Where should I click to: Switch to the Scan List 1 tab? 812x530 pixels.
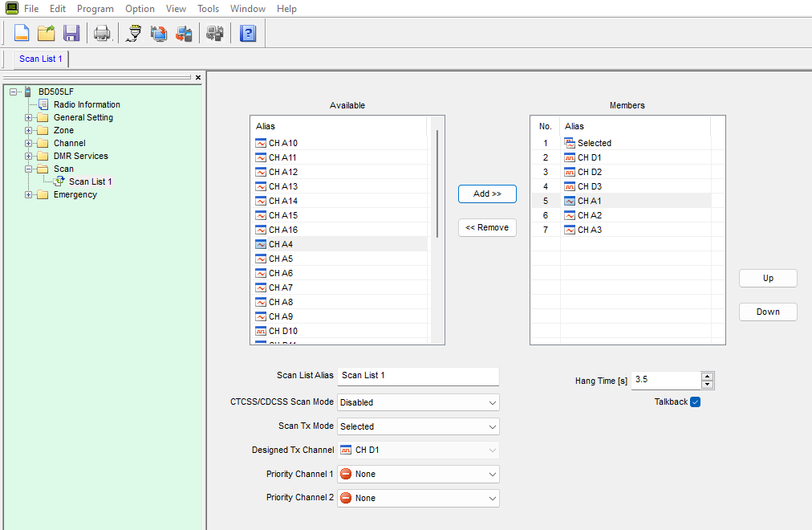(x=40, y=59)
